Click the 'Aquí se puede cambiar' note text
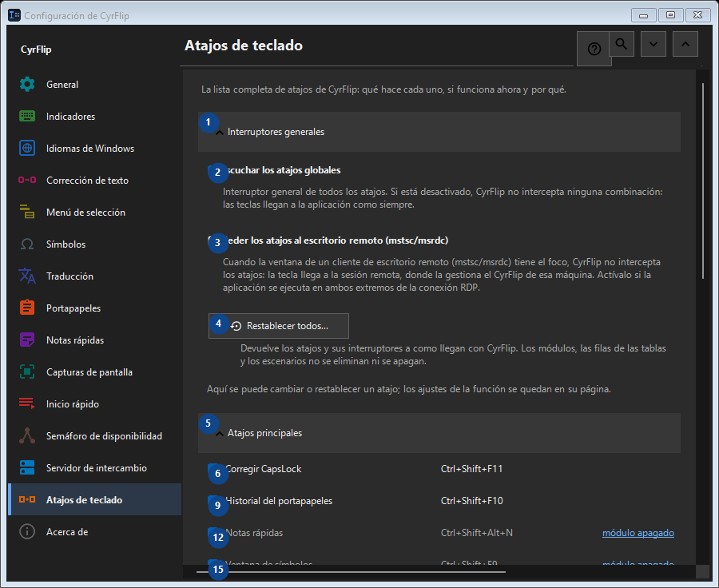The height and width of the screenshot is (588, 719). coord(408,389)
